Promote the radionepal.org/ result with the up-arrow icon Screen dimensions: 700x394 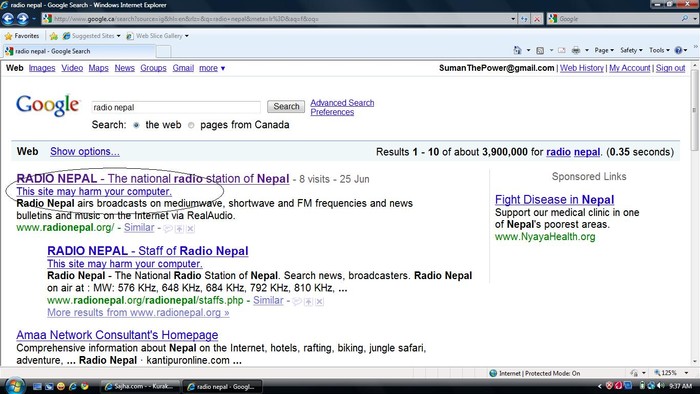(179, 228)
